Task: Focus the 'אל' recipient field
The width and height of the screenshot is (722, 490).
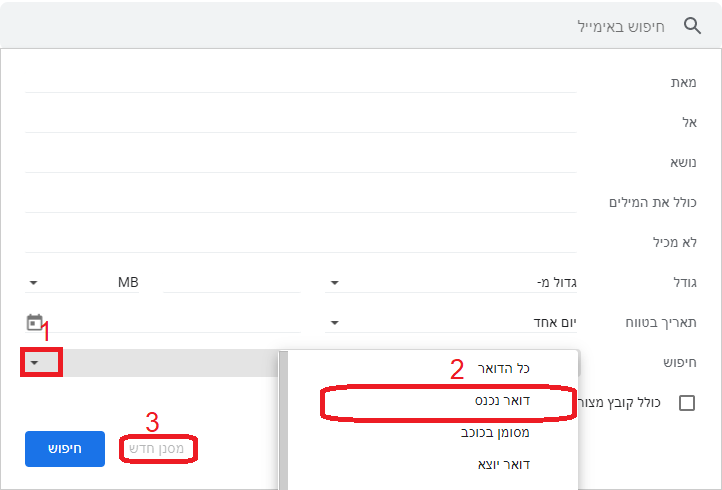Action: click(301, 122)
